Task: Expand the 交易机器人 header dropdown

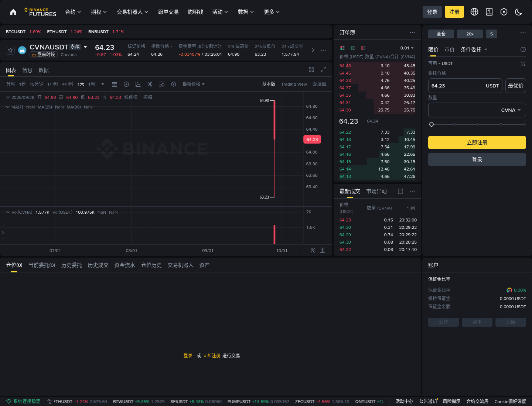Action: 133,12
